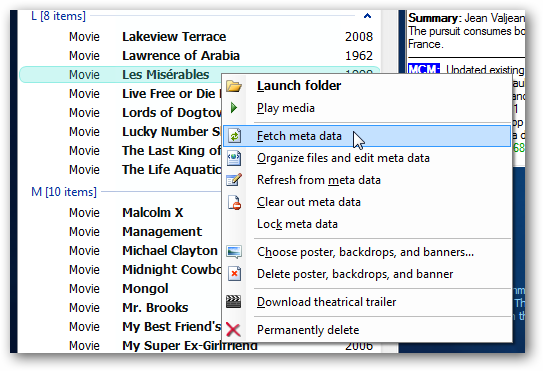Click the Summary text in details panel

click(466, 31)
